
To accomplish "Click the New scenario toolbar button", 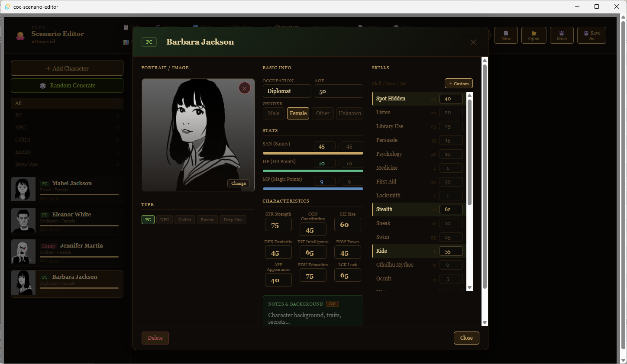I will pyautogui.click(x=506, y=35).
